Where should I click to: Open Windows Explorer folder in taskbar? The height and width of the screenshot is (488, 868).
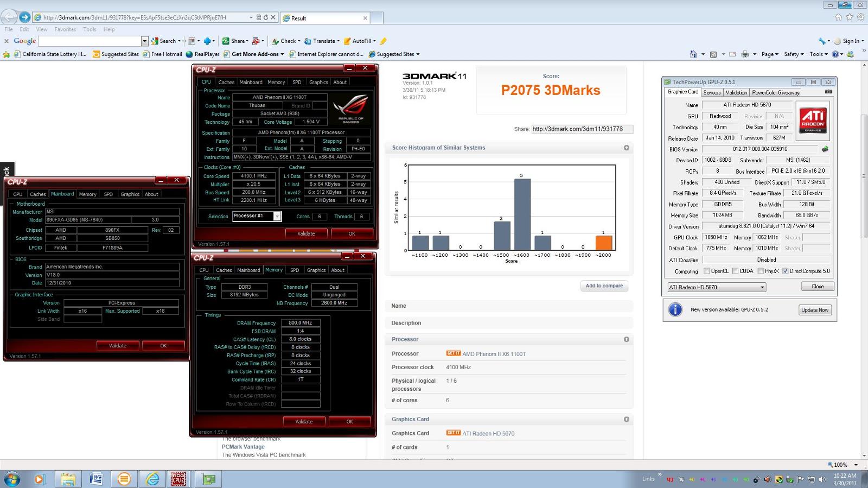tap(68, 479)
